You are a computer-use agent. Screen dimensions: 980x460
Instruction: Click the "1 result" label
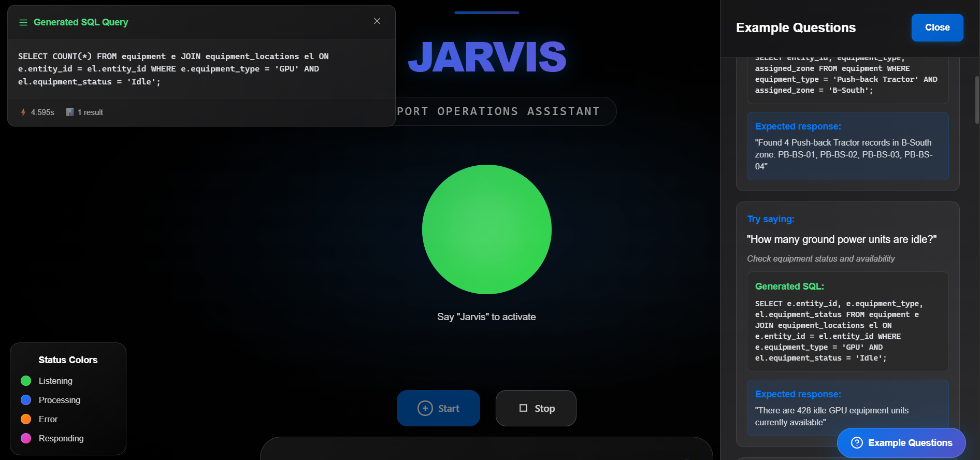(90, 112)
